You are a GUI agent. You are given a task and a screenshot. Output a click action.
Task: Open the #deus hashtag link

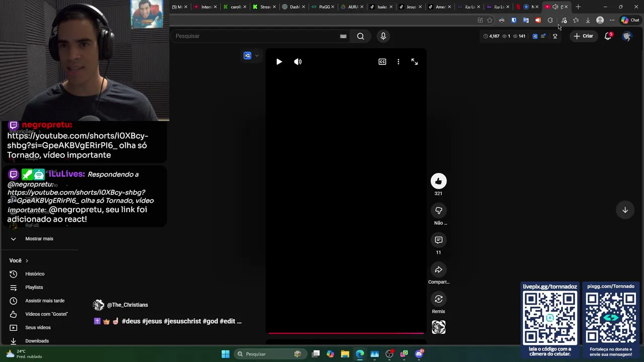click(x=131, y=321)
